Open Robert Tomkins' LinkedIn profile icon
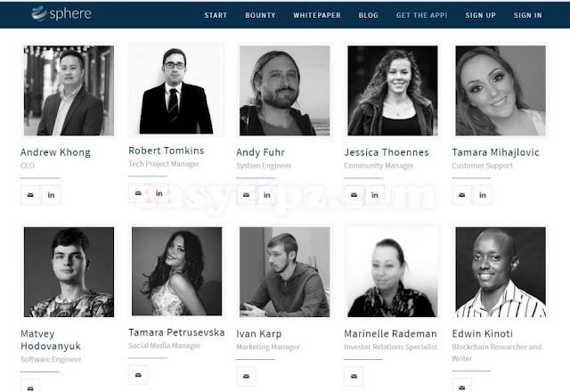Viewport: 570px width, 392px height. (159, 193)
